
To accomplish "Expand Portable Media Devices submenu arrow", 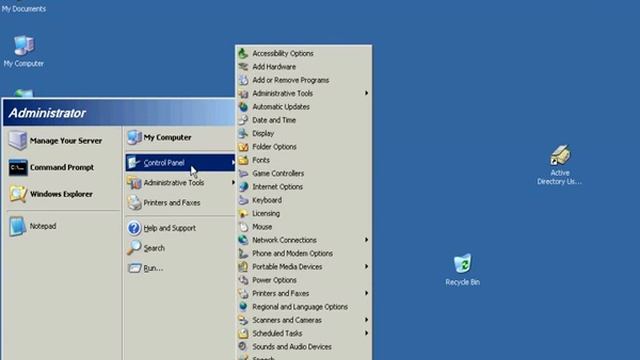I will click(x=366, y=267).
